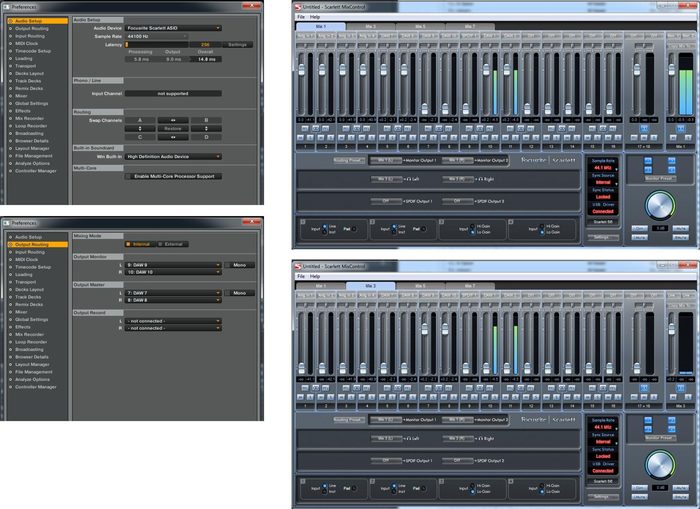The image size is (700, 509).
Task: Click the Latency slider in Audio Setup
Action: tap(156, 45)
